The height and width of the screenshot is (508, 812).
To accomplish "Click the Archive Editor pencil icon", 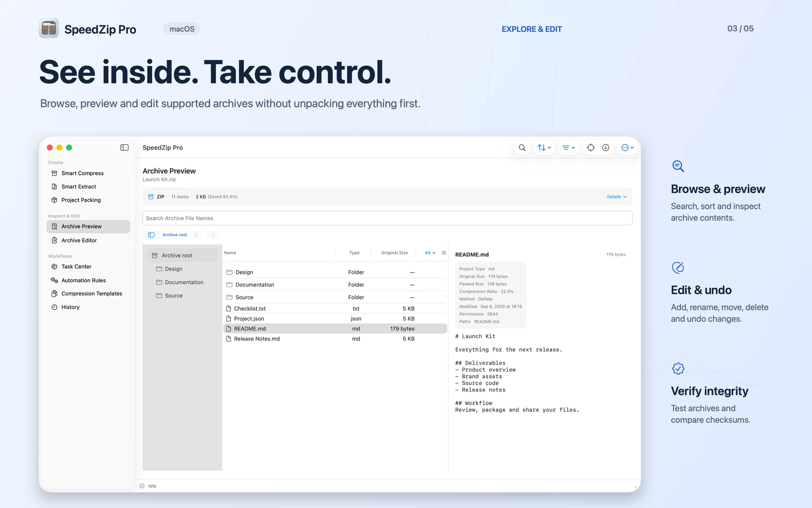I will click(55, 240).
